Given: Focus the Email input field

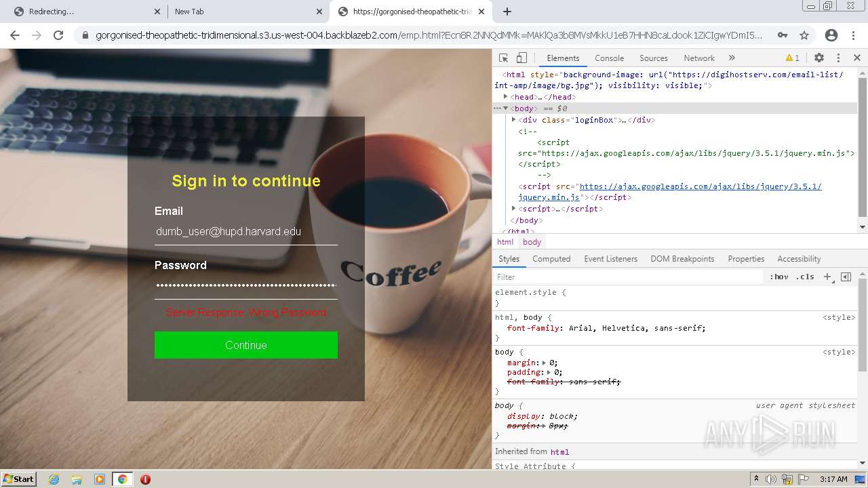Looking at the screenshot, I should click(x=246, y=232).
